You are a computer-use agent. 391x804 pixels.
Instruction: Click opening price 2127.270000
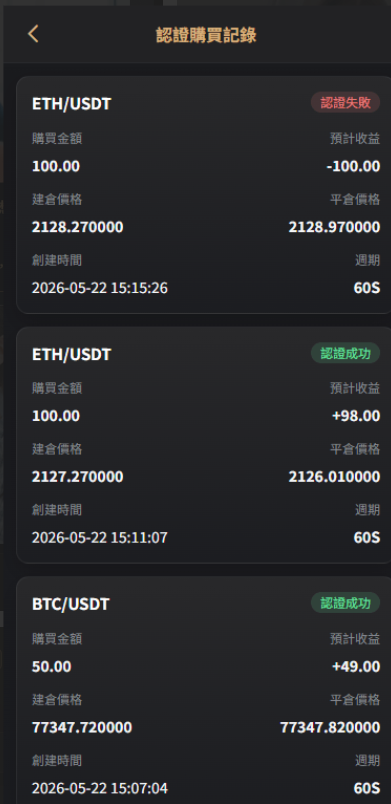click(x=77, y=477)
